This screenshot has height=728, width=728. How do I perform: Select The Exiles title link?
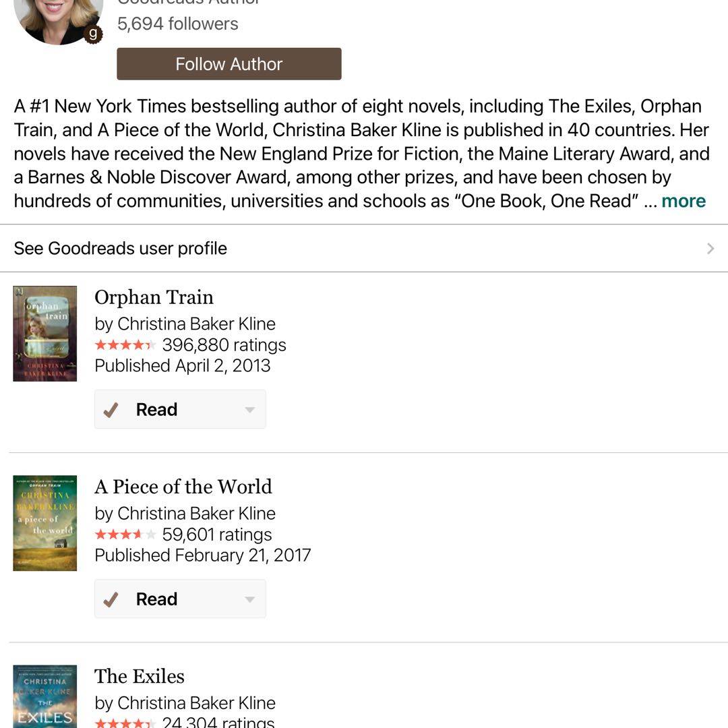(x=140, y=676)
